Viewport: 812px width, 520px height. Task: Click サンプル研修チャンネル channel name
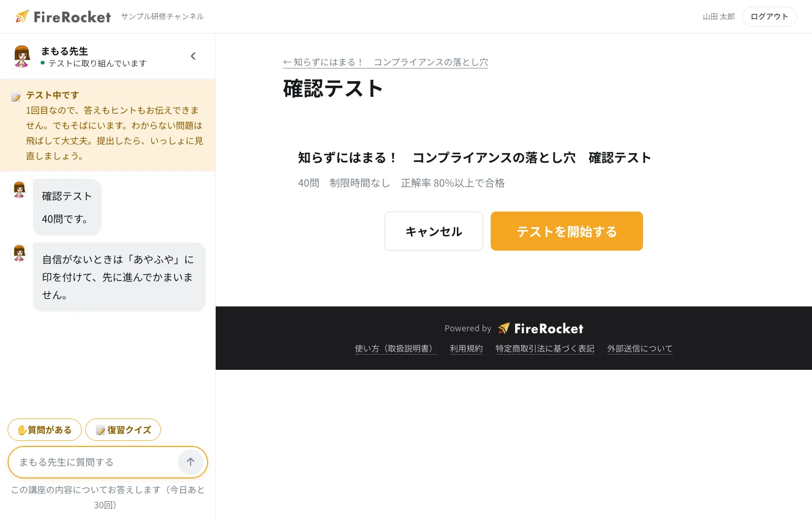(x=162, y=17)
